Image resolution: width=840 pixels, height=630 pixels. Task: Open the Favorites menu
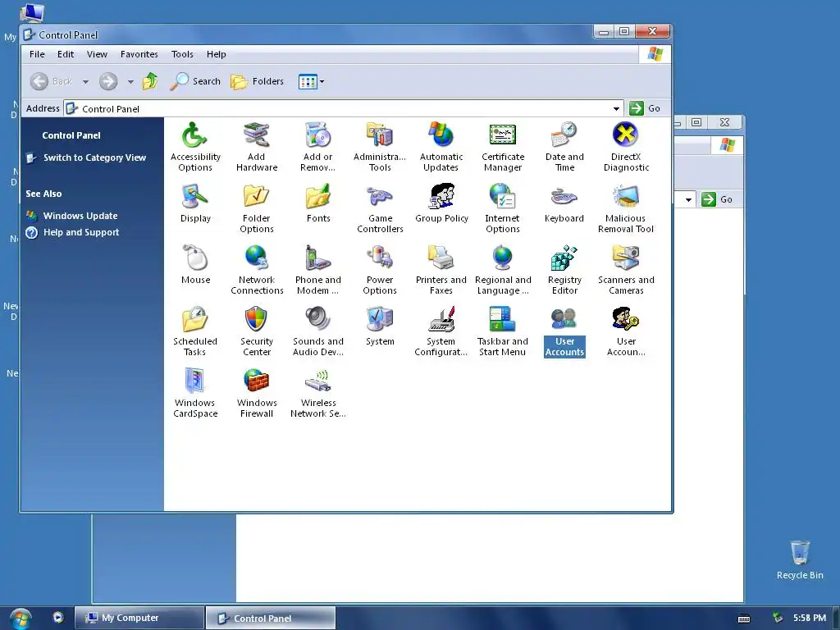pos(139,54)
